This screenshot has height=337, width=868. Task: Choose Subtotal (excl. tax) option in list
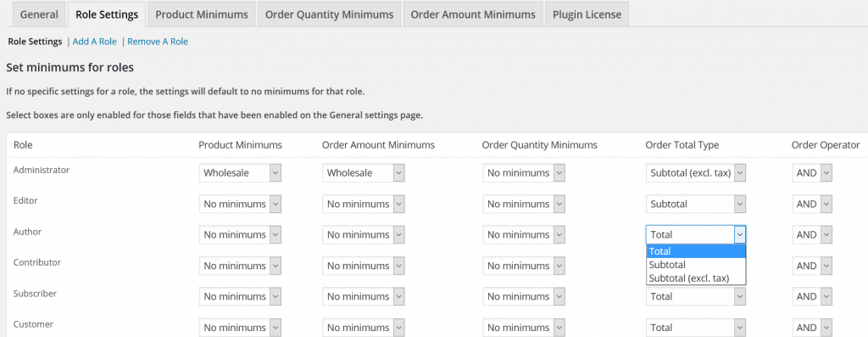pos(696,278)
